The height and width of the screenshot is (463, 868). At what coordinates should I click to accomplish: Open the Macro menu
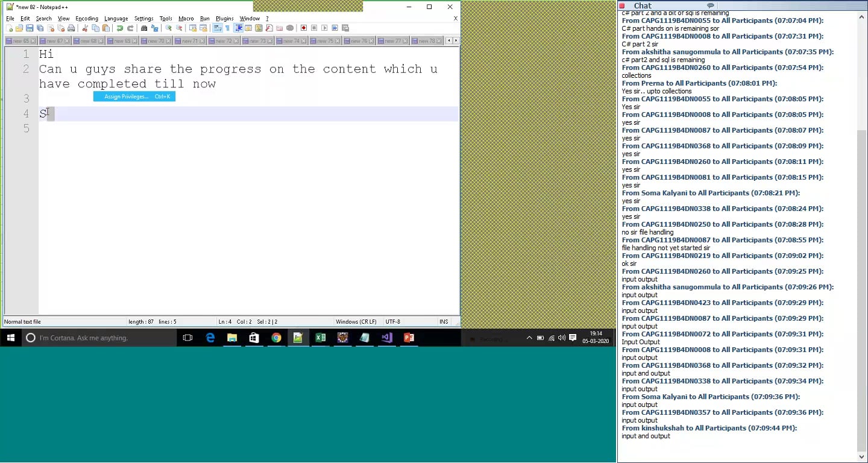click(186, 19)
